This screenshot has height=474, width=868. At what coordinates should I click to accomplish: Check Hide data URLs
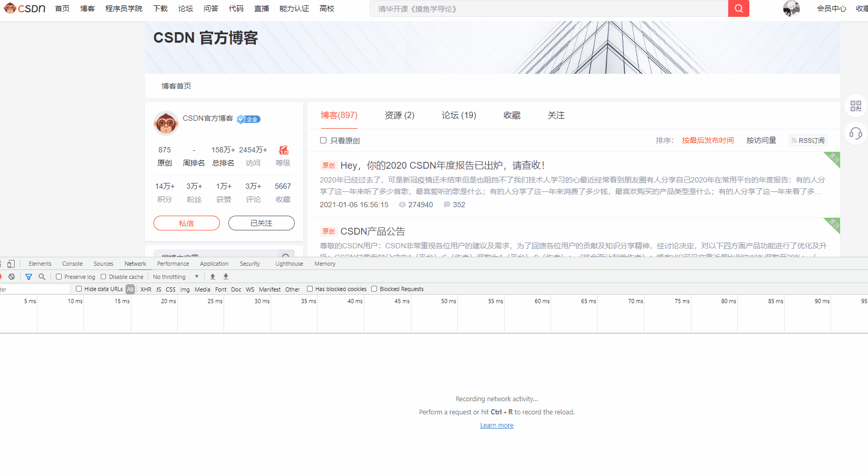pyautogui.click(x=79, y=289)
